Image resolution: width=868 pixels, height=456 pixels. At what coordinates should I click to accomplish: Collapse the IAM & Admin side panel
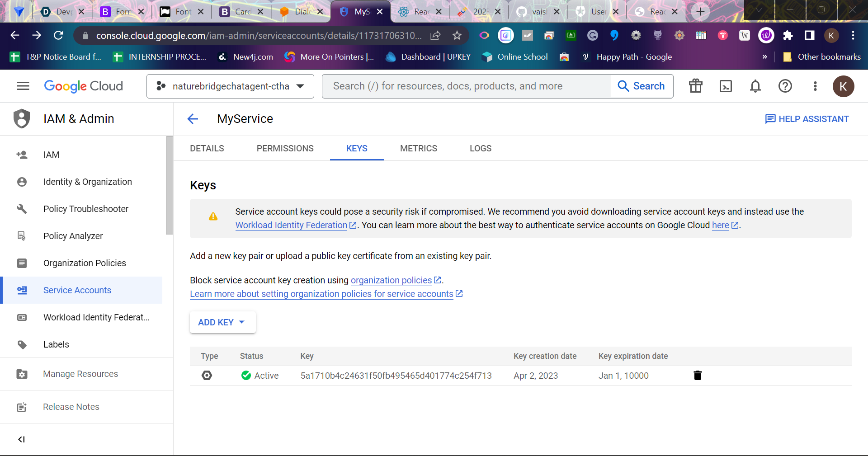[x=21, y=439]
